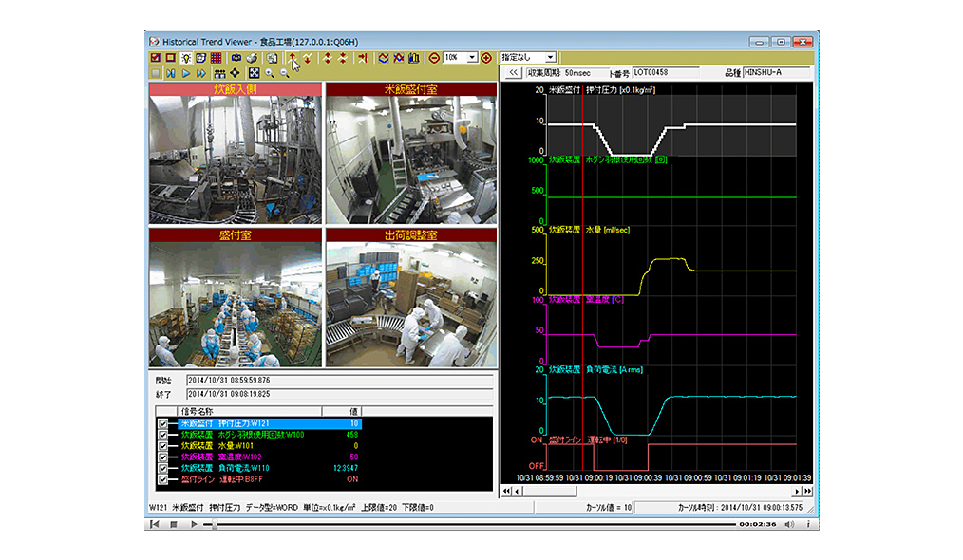The width and height of the screenshot is (963, 560).
Task: Uncheck the 炊飯装置 水量 W101 signal checkbox
Action: tap(163, 445)
